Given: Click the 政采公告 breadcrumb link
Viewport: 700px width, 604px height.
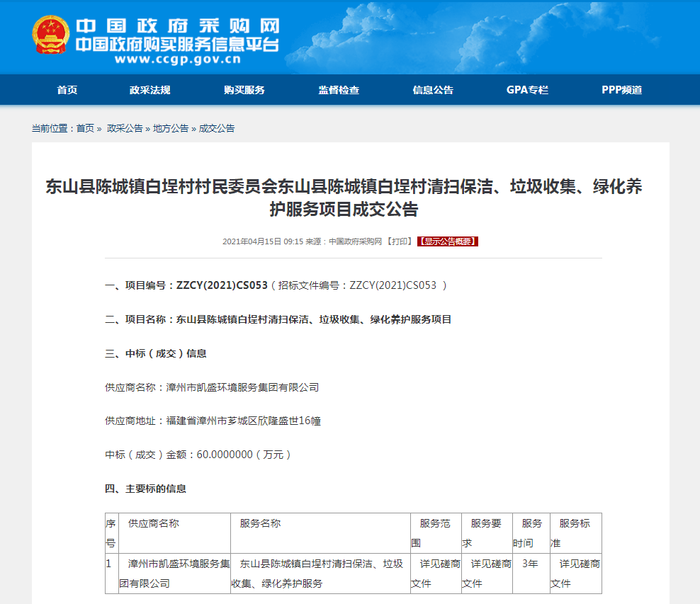Looking at the screenshot, I should point(125,128).
